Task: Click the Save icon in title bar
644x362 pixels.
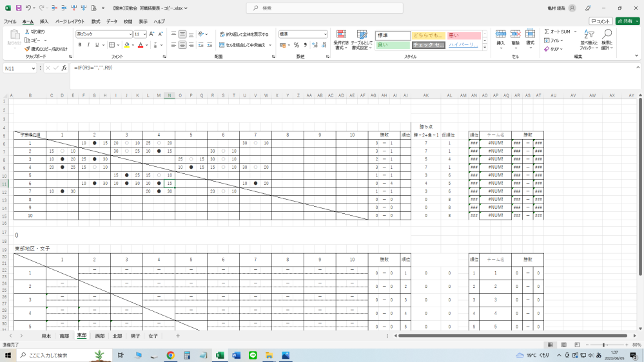Action: pyautogui.click(x=19, y=8)
